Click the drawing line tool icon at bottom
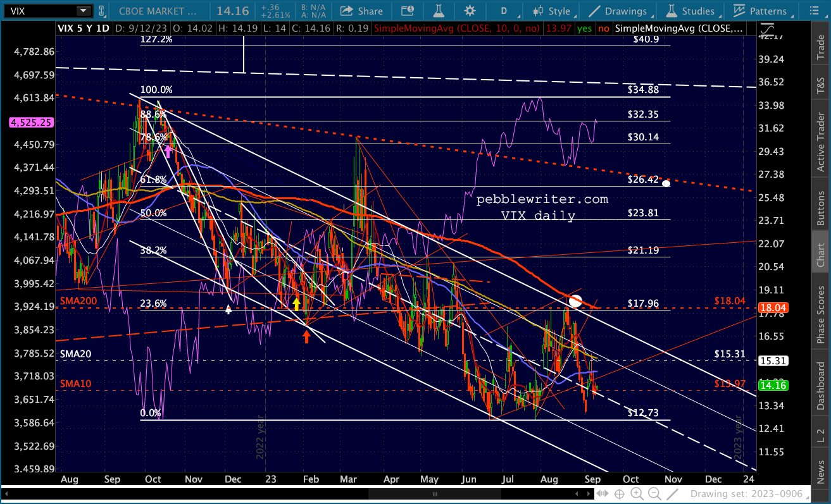 pos(672,494)
